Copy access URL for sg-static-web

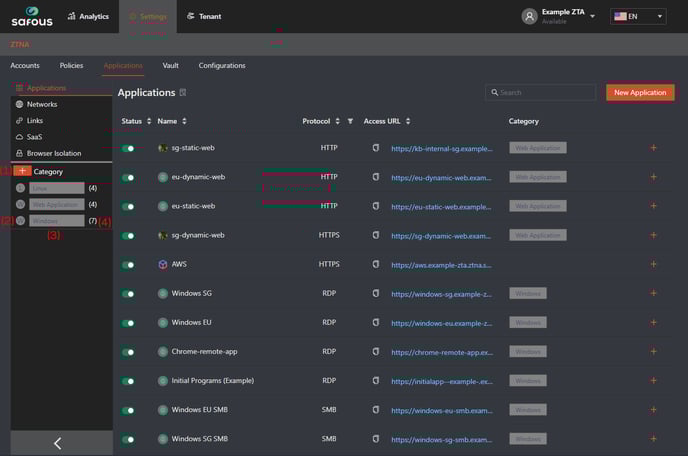click(x=376, y=148)
